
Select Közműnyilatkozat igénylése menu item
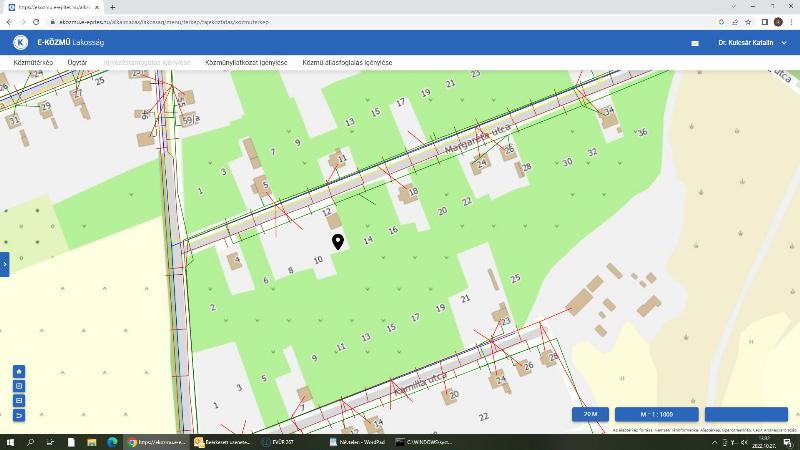click(246, 63)
